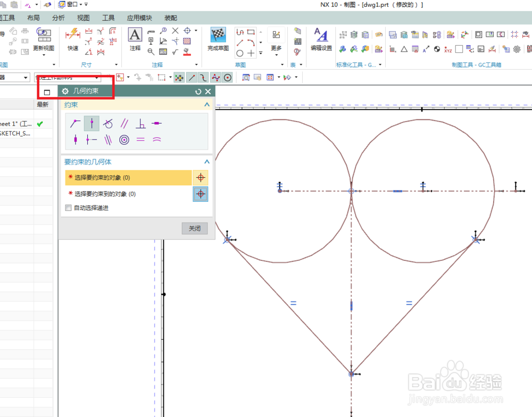Click the 最新 column header
The width and height of the screenshot is (532, 417).
click(x=43, y=104)
